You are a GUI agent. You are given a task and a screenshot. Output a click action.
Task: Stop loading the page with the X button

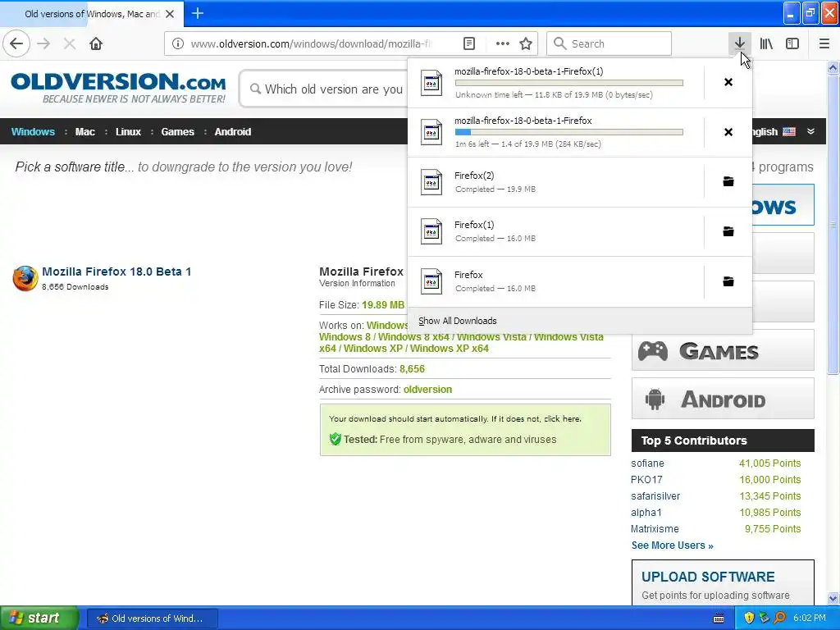click(x=69, y=43)
